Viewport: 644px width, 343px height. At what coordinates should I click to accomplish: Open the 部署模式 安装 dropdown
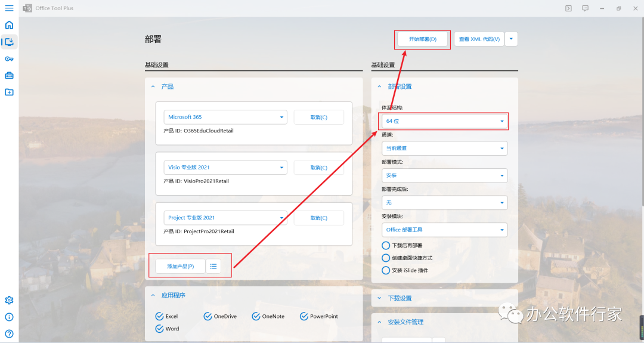tap(444, 175)
